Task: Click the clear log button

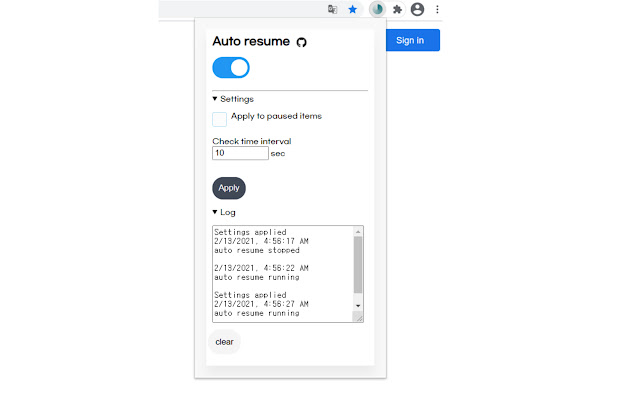Action: (224, 342)
